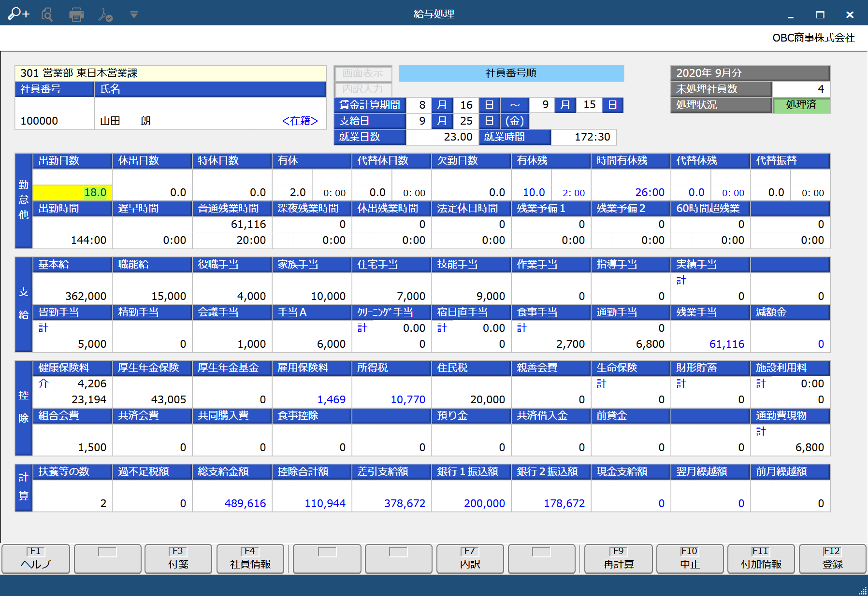Click the 社員番号順 sort order bar

point(511,73)
